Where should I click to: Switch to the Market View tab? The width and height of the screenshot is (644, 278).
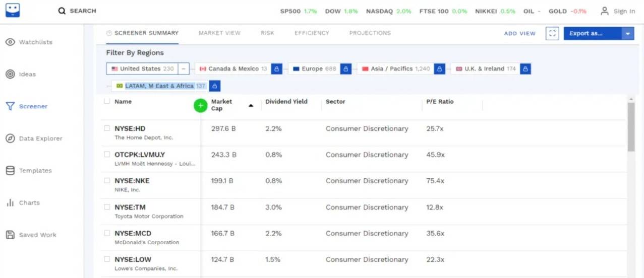(x=219, y=33)
